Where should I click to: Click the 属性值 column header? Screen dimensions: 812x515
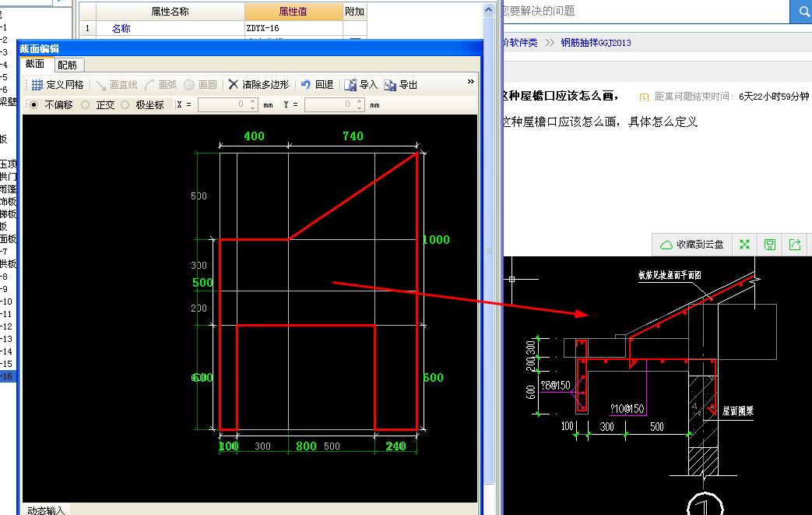click(x=293, y=12)
